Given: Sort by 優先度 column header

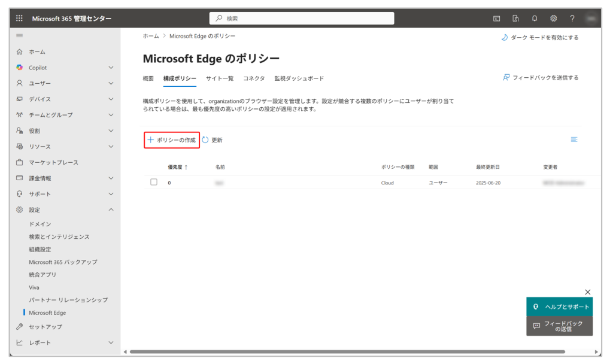Looking at the screenshot, I should 178,167.
